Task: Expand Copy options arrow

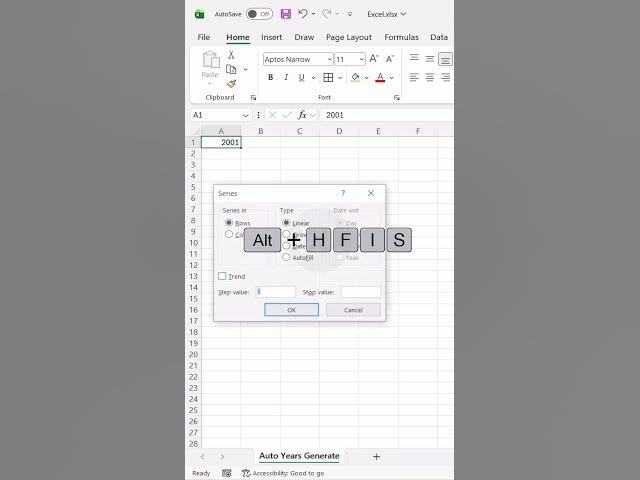Action: [245, 70]
